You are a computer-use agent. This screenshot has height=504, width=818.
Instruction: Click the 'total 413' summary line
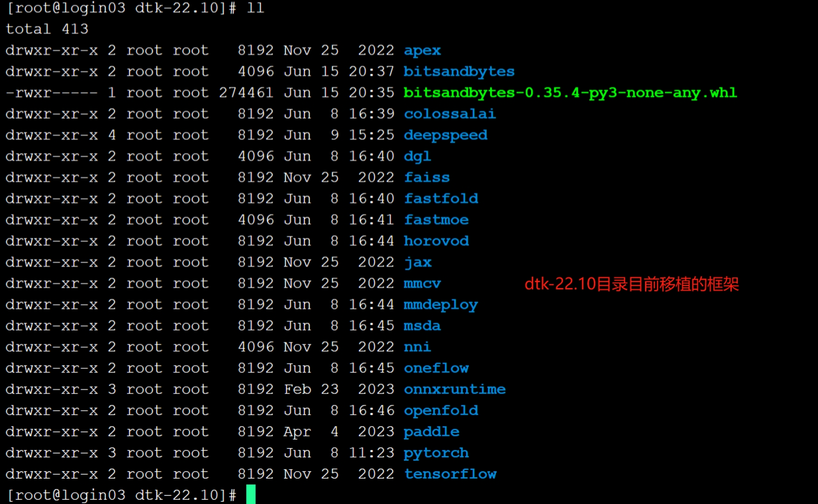(47, 29)
